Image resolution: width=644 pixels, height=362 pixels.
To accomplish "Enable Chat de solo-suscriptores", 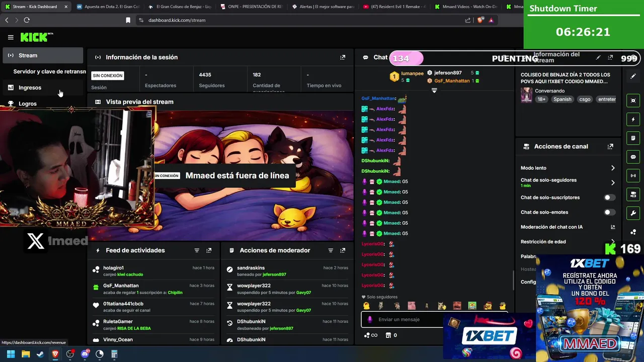I will coord(610,198).
